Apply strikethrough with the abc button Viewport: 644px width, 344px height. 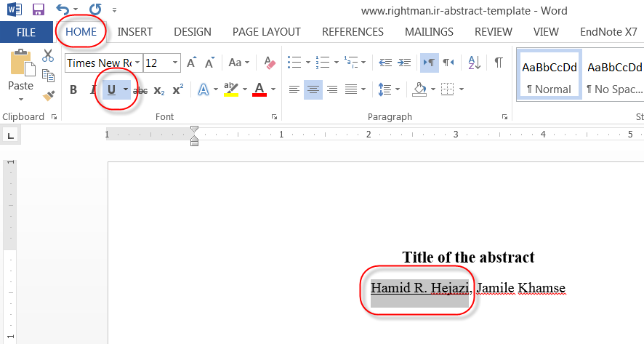(140, 90)
